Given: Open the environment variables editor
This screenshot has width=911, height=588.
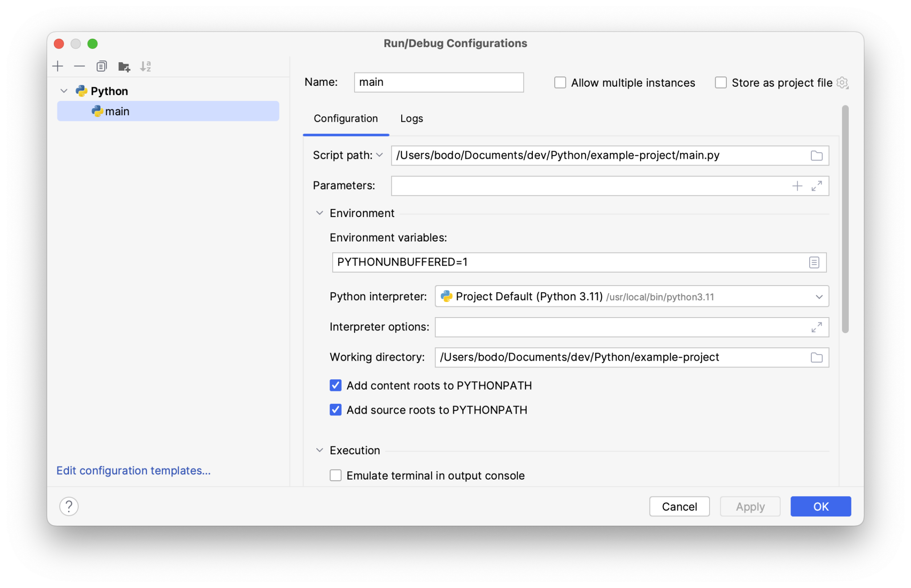Looking at the screenshot, I should pyautogui.click(x=814, y=262).
